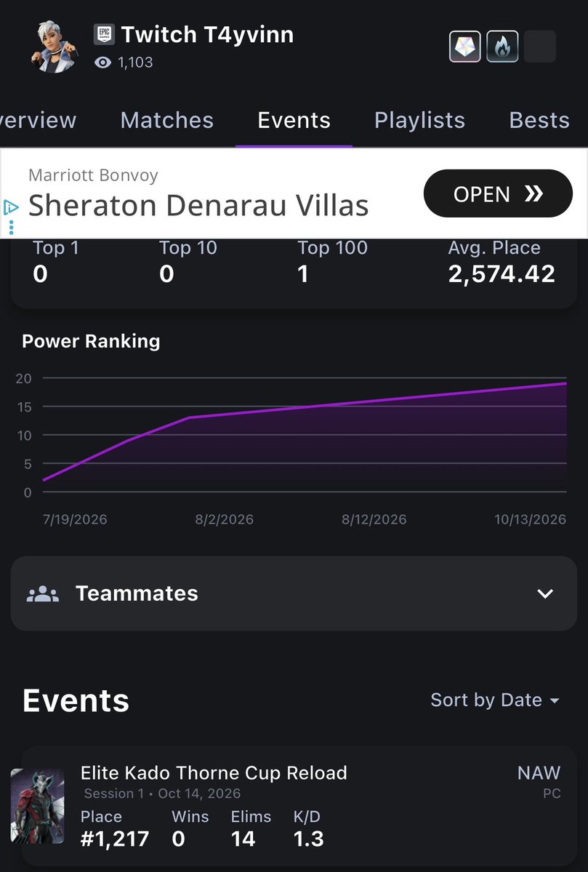588x872 pixels.
Task: Switch to the Matches tab
Action: point(166,120)
